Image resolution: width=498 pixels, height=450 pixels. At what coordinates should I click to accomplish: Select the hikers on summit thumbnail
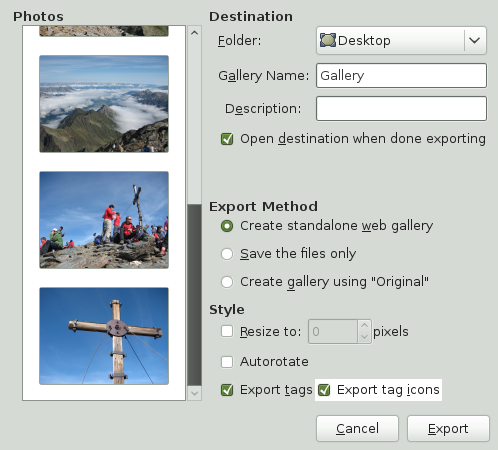(x=104, y=220)
